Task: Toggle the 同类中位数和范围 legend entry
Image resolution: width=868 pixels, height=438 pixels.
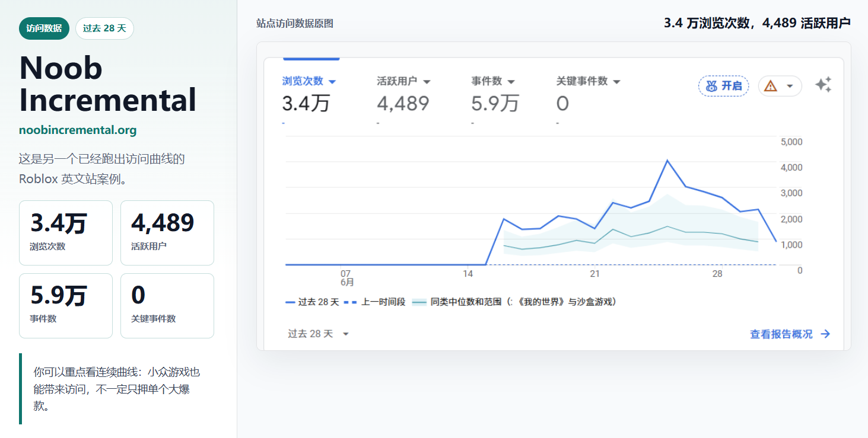Action: tap(515, 302)
